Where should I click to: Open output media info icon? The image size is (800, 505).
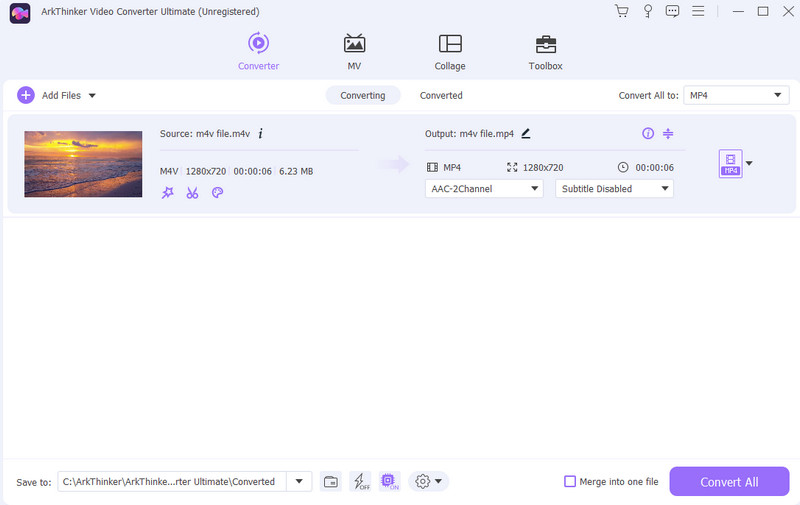coord(648,134)
